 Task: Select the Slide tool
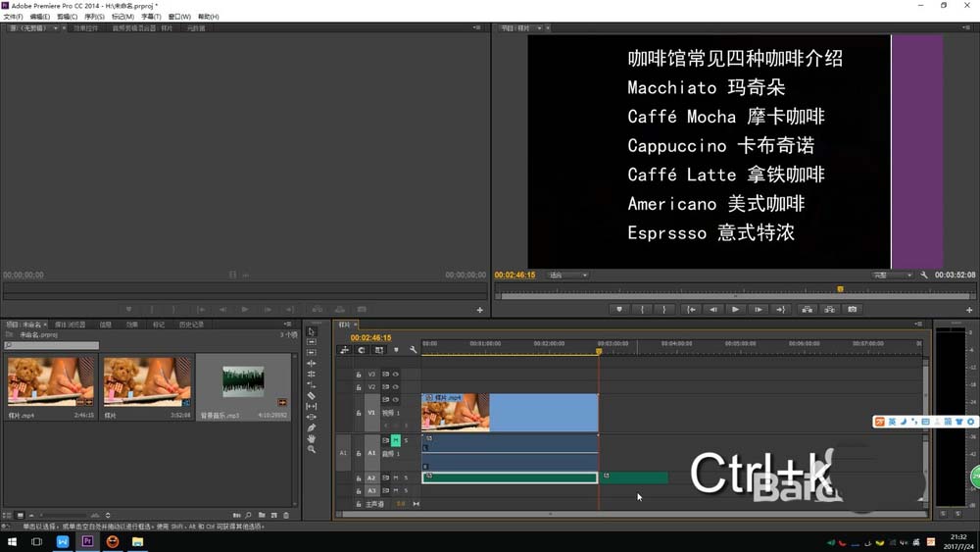tap(312, 417)
